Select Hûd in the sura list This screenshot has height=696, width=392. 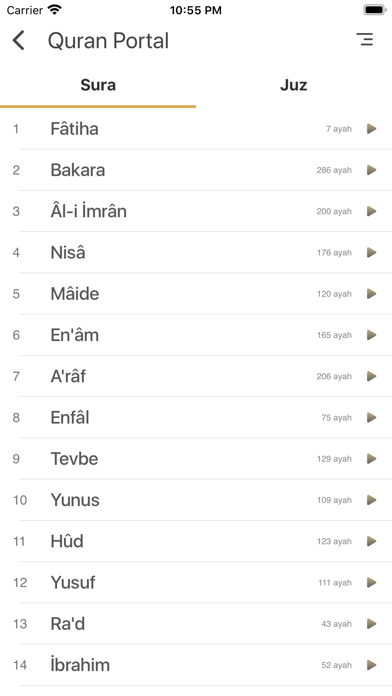(196, 542)
